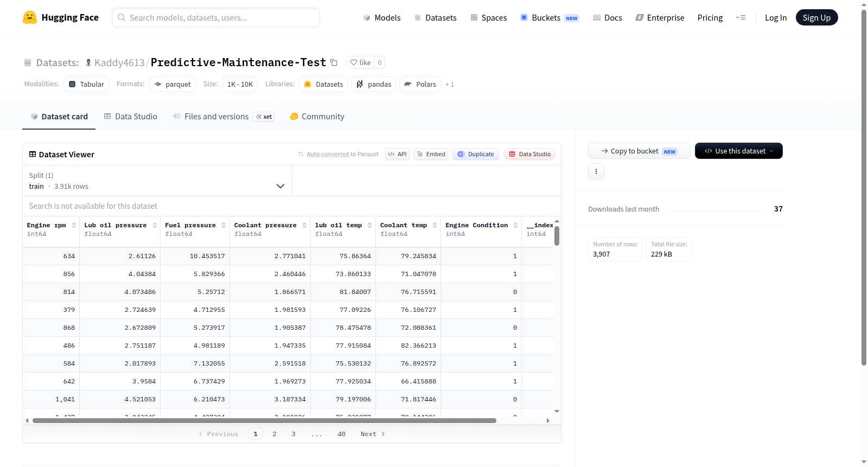The height and width of the screenshot is (467, 868).
Task: Show the +1 more libraries
Action: pyautogui.click(x=450, y=84)
